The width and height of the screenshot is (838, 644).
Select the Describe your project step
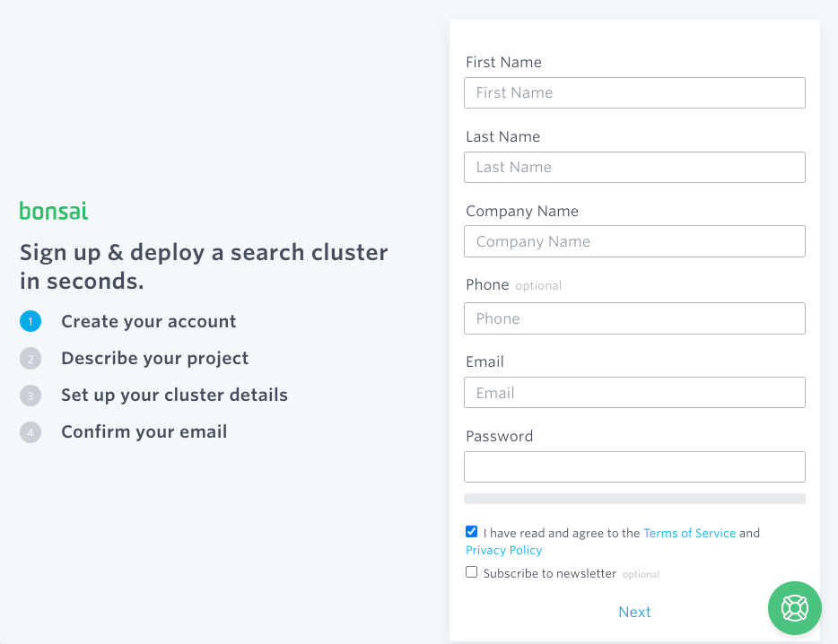tap(155, 358)
